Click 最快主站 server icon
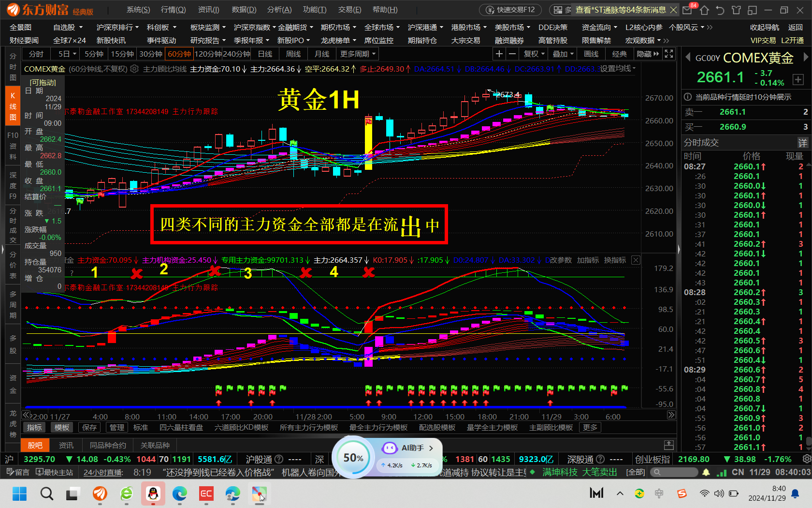 point(55,472)
